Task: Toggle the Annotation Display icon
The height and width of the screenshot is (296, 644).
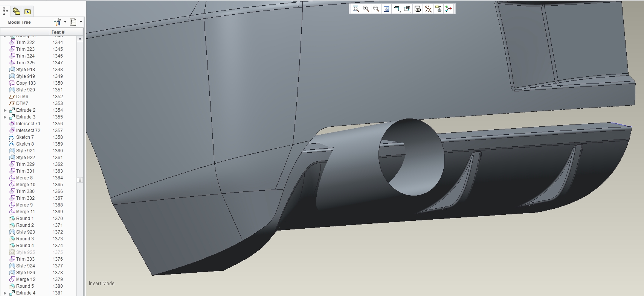Action: tap(438, 9)
